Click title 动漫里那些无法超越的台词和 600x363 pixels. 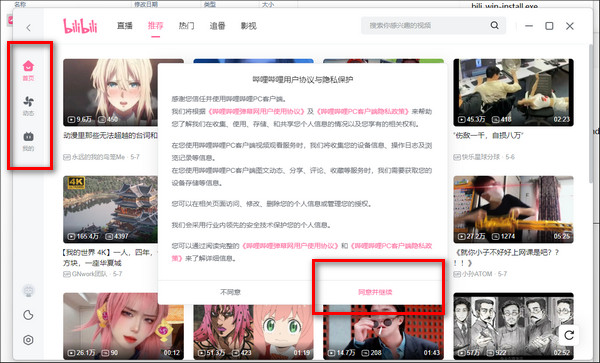tap(111, 135)
